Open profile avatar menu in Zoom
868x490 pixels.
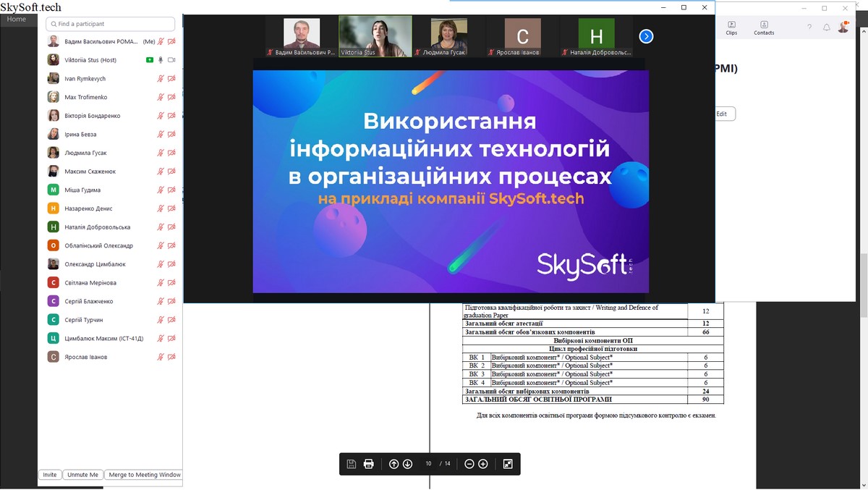843,28
